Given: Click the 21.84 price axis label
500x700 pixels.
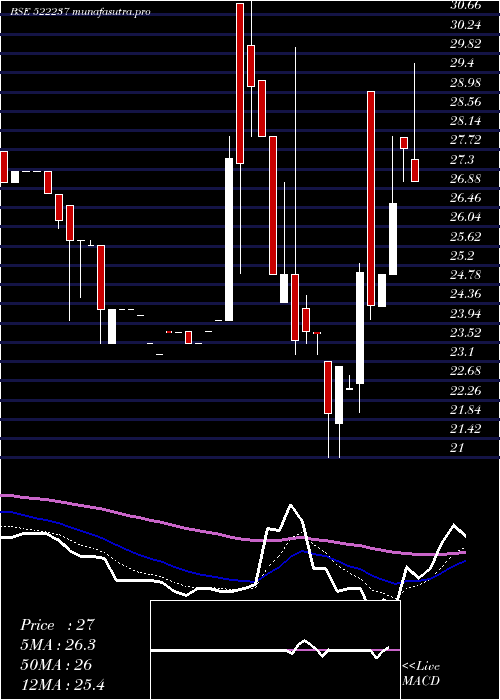Looking at the screenshot, I should click(466, 410).
